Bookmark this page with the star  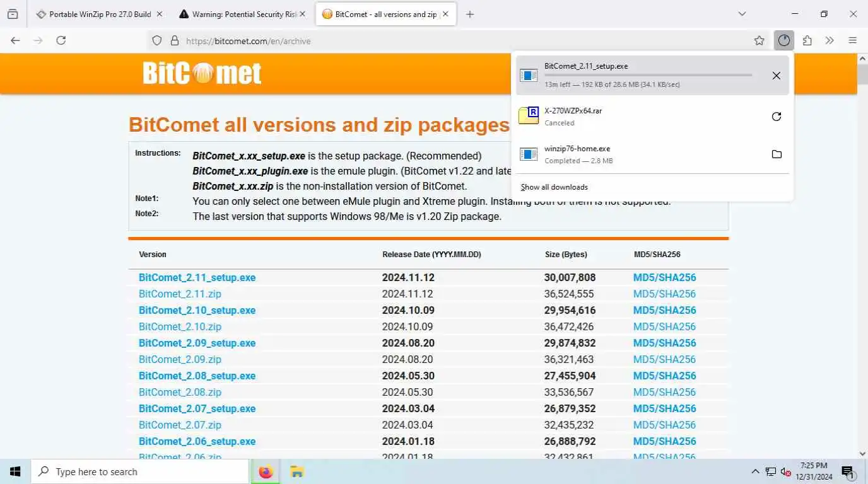point(759,40)
